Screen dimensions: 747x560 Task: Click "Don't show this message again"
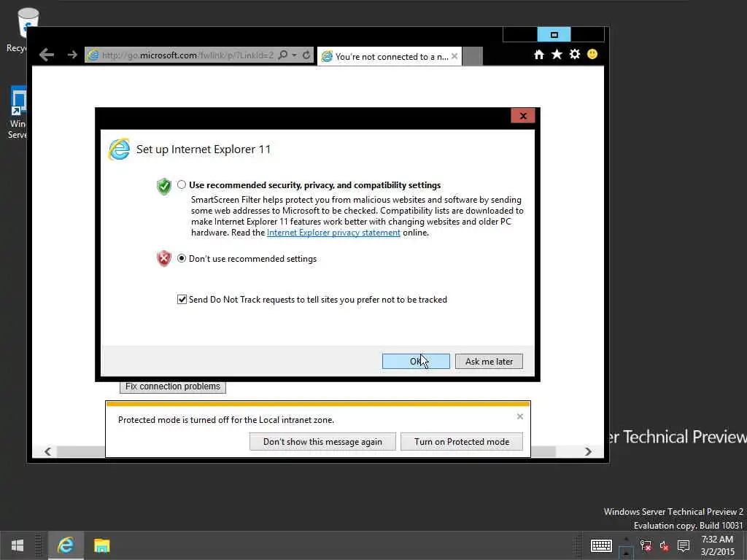pyautogui.click(x=322, y=442)
